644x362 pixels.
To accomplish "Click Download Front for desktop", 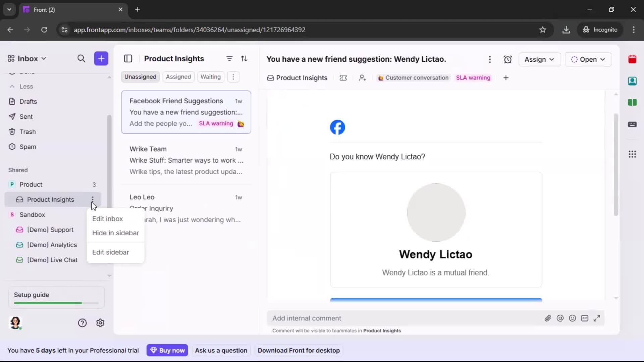I will [299, 350].
